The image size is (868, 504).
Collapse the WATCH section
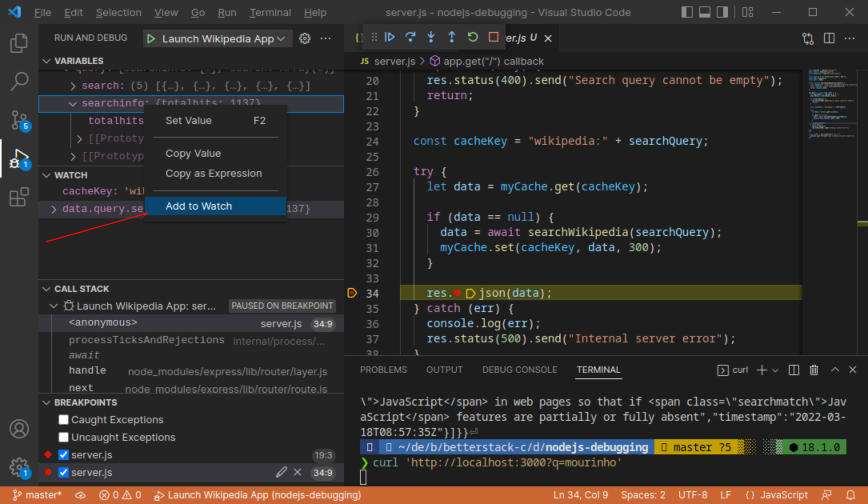46,175
